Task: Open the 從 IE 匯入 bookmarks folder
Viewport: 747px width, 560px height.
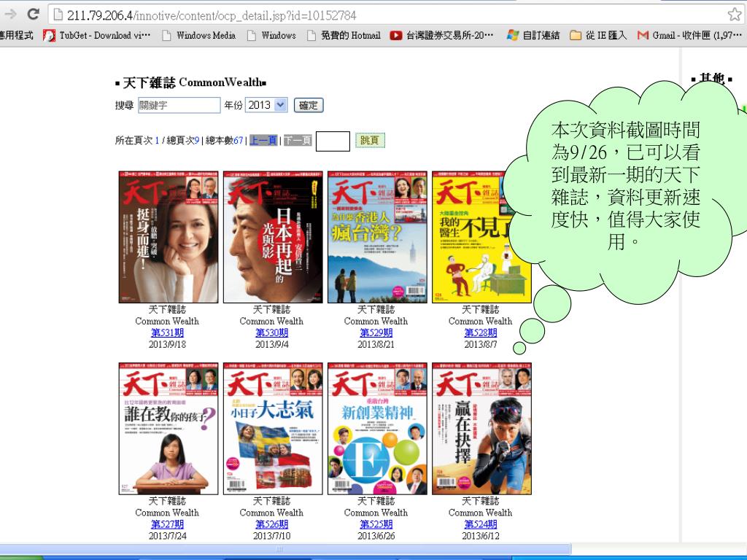Action: pos(598,35)
